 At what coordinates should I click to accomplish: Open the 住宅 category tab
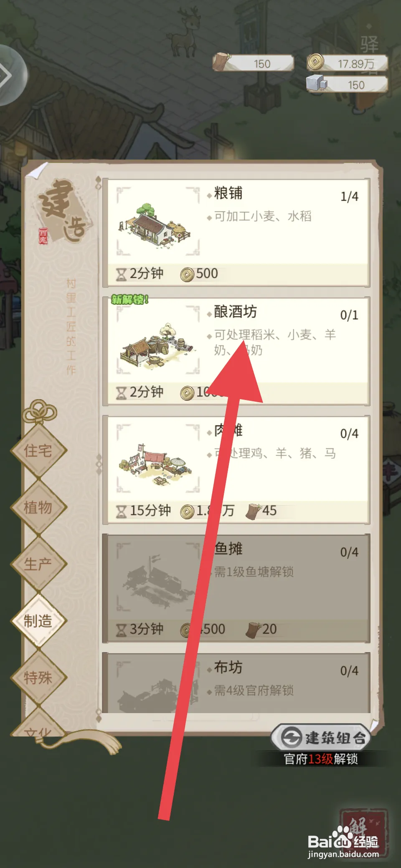pos(38,450)
